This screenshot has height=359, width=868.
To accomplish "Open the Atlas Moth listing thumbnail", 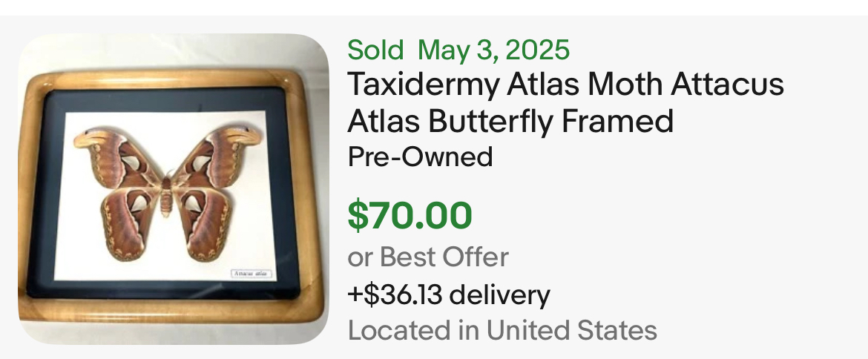I will click(173, 189).
